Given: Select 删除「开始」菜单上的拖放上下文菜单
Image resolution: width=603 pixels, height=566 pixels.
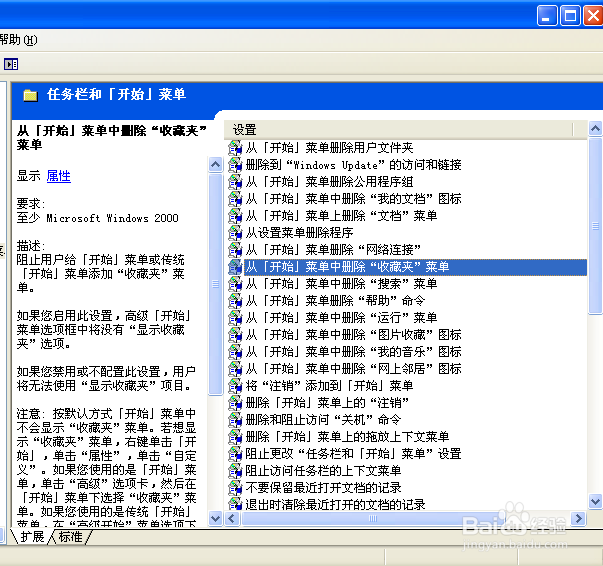Looking at the screenshot, I should [x=347, y=437].
